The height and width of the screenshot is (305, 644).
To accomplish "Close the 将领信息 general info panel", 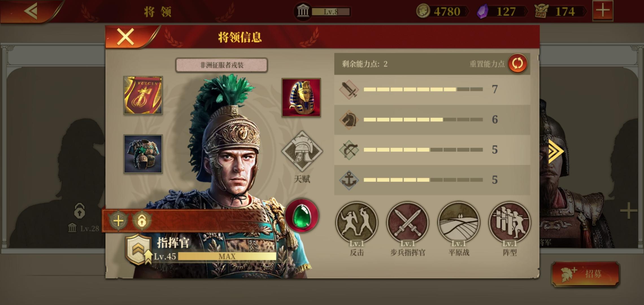I will 126,37.
